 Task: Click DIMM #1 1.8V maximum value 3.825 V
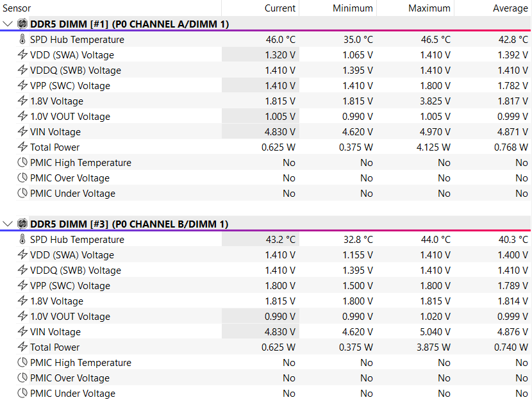435,101
